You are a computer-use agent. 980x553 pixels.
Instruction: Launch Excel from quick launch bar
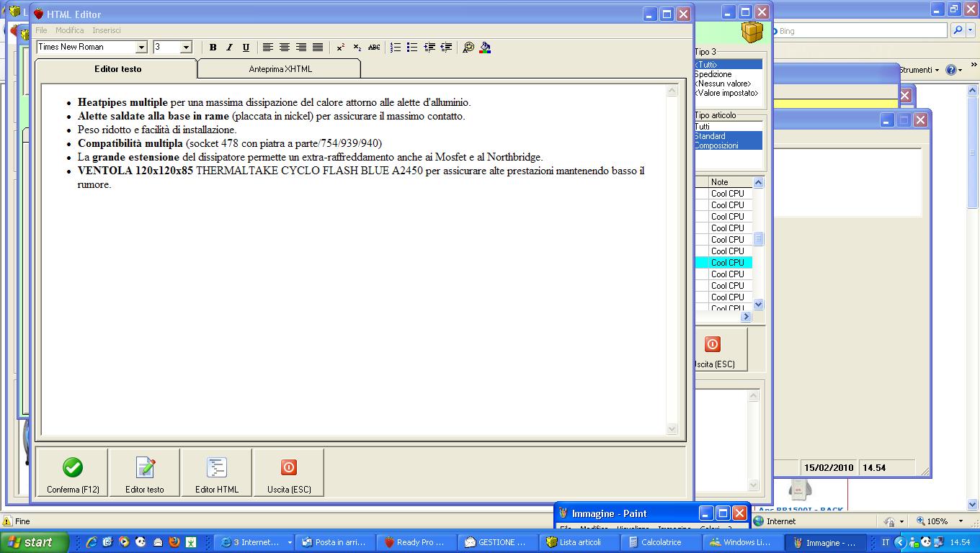click(x=192, y=542)
